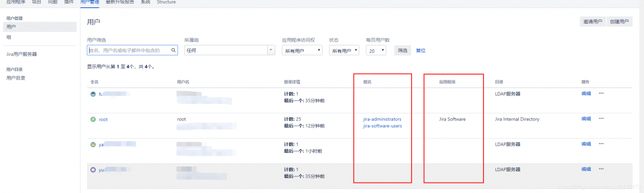Screen dimensions: 644x193
Task: Click the 全名 column header
Action: tap(95, 82)
